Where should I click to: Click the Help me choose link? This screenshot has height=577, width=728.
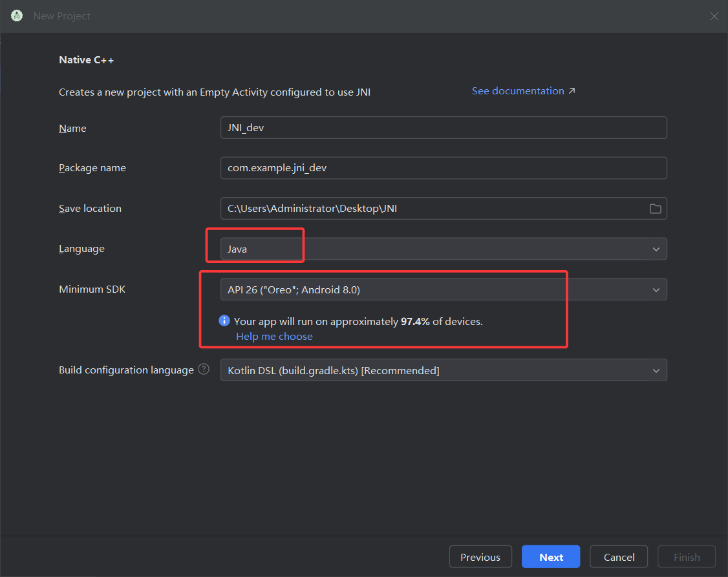[x=274, y=336]
